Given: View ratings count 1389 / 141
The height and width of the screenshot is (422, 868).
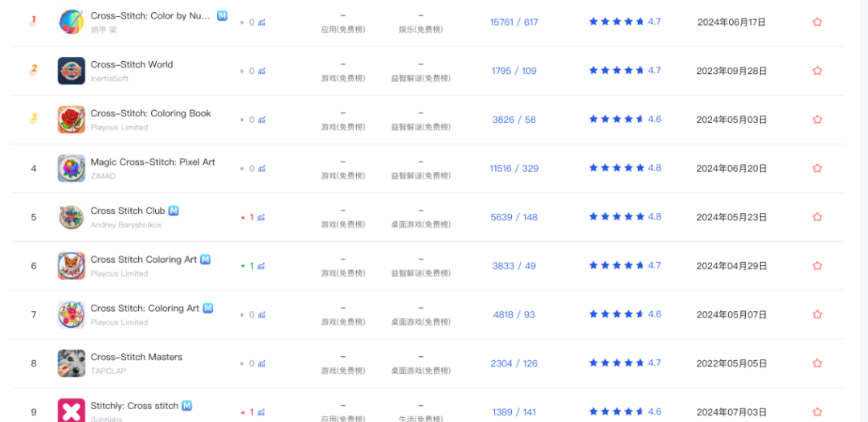Looking at the screenshot, I should (514, 412).
